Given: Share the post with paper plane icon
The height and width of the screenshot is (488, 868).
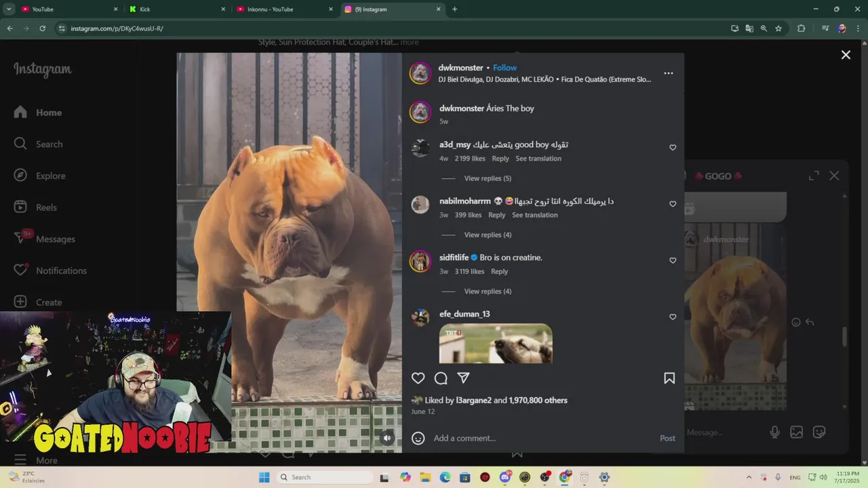Looking at the screenshot, I should pyautogui.click(x=463, y=378).
